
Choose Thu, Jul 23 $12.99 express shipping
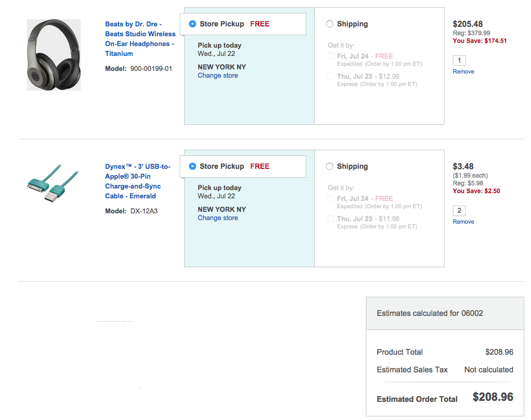331,76
